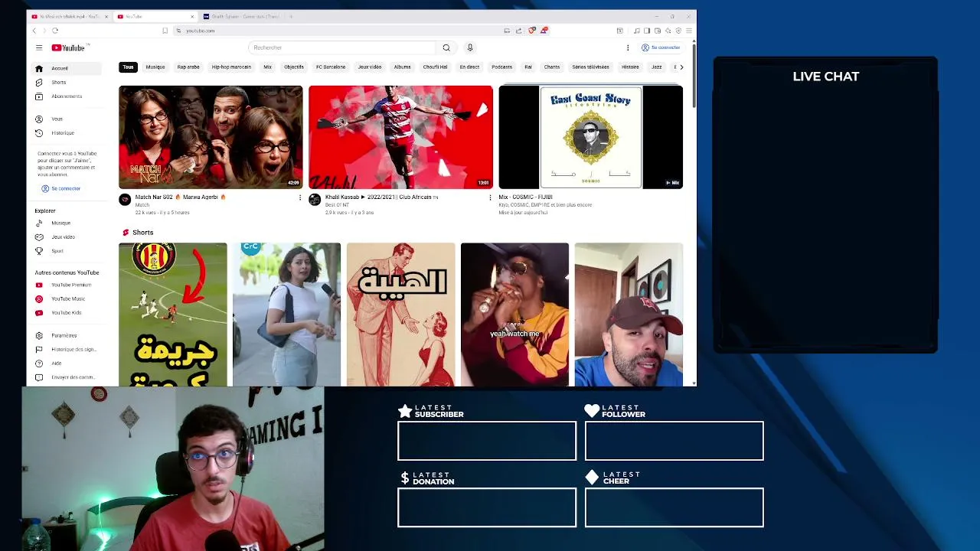Open the YouTube hamburger guide menu
Screen dimensions: 980x551
click(x=39, y=47)
